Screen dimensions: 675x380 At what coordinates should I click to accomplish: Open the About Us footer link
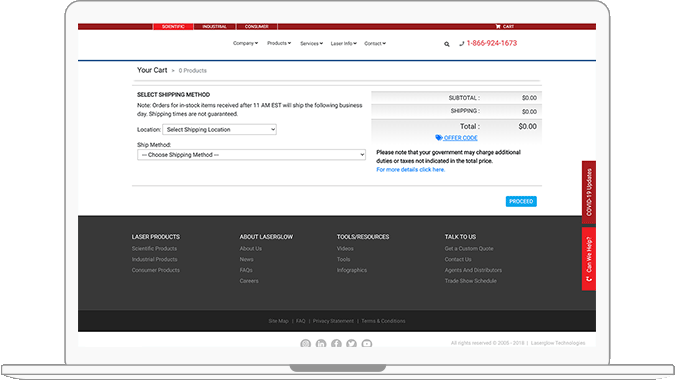click(x=251, y=249)
